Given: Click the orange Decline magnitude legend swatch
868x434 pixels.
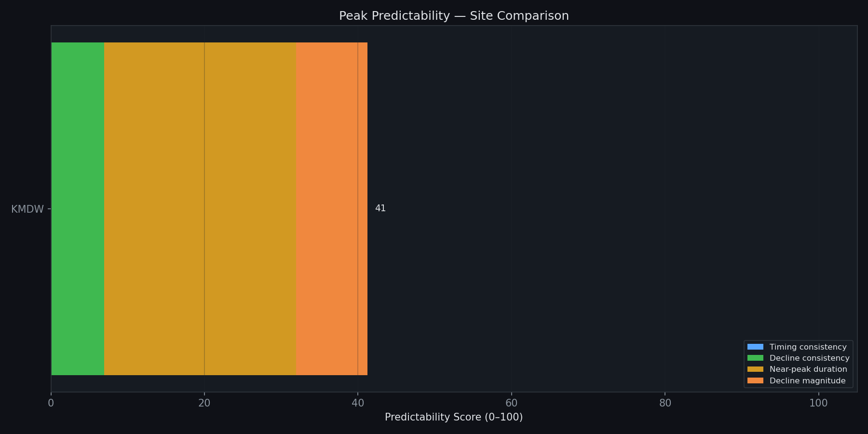Looking at the screenshot, I should point(755,381).
